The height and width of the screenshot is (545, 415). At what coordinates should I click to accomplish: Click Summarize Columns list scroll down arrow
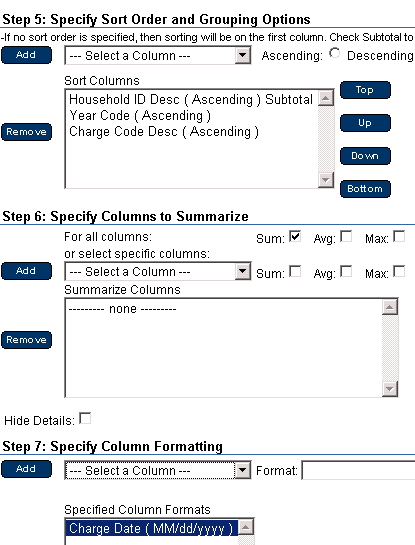(390, 389)
